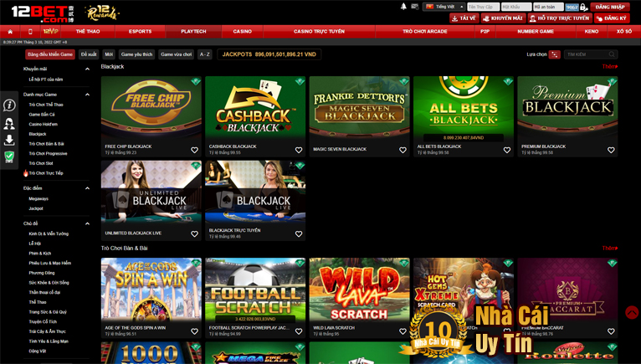Screen dimensions: 641x364
Task: Favorite Age of the Gods Spin A Win
Action: [195, 331]
